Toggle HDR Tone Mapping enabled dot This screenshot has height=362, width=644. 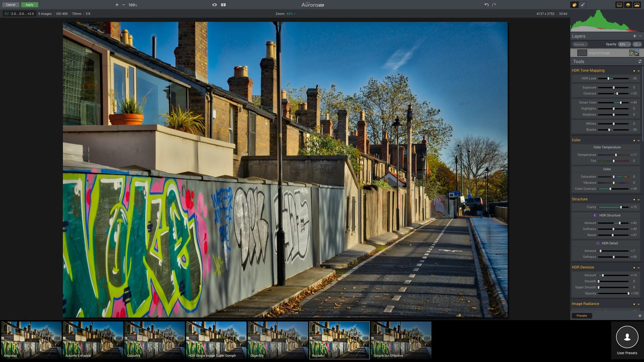pos(634,71)
